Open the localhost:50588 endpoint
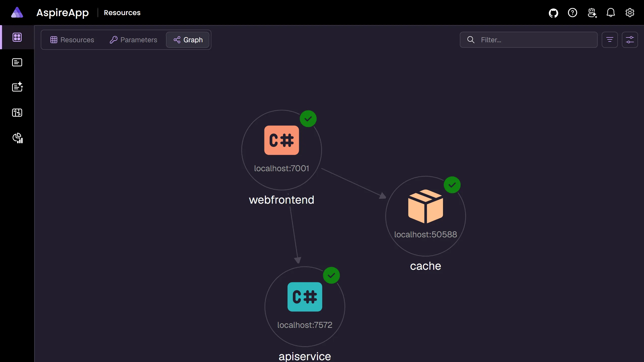Screen dimensions: 644x362 point(425,235)
